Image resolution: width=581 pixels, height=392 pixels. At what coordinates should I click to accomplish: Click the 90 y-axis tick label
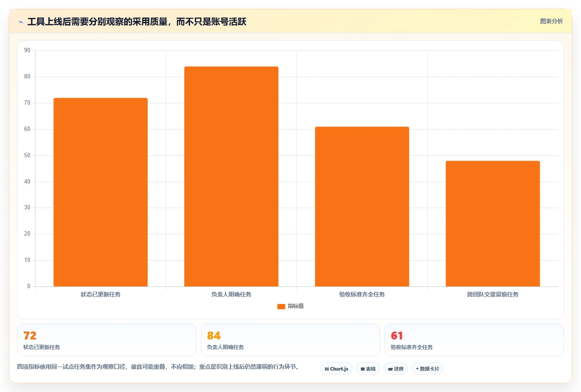tap(27, 50)
